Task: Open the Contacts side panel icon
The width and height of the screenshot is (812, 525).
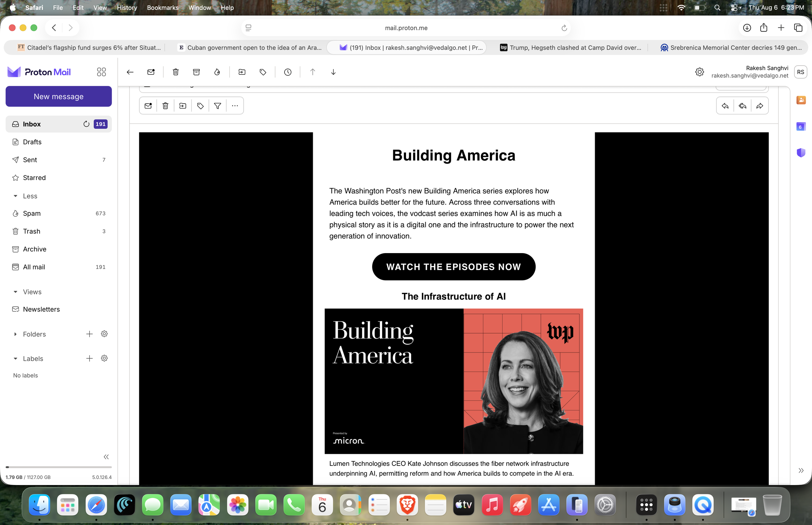Action: click(x=801, y=100)
